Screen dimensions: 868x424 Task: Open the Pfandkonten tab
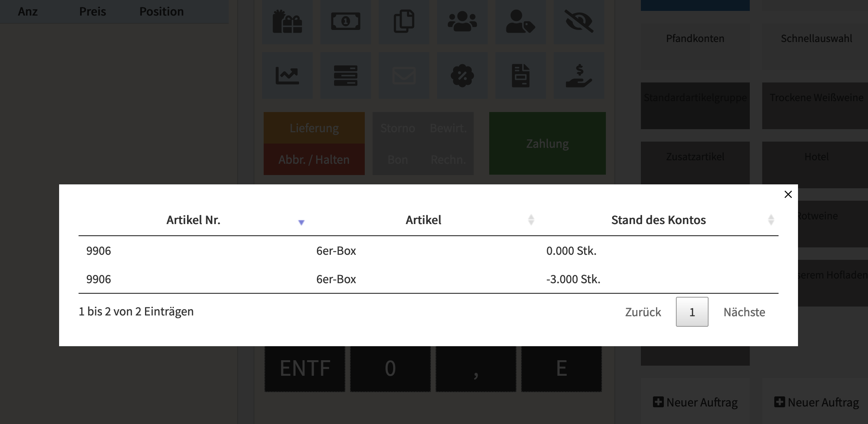click(695, 39)
